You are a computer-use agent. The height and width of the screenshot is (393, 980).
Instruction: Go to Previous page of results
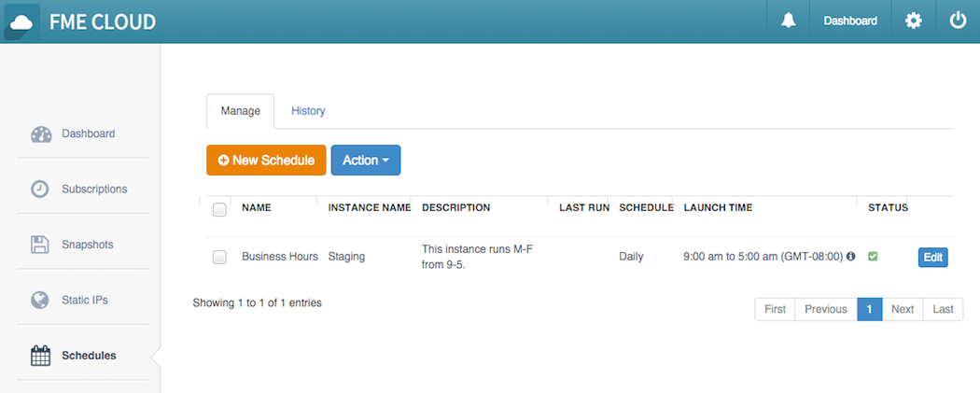826,309
